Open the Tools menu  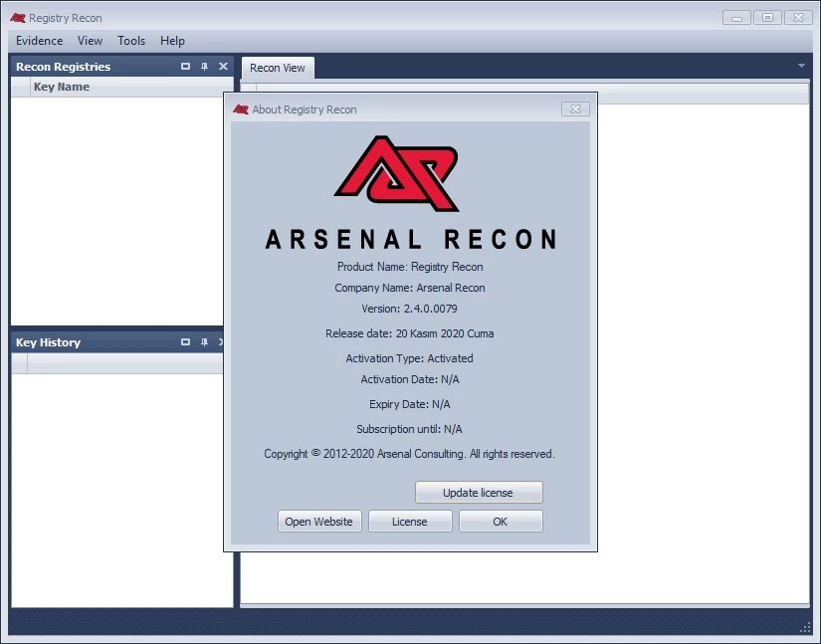click(x=131, y=41)
